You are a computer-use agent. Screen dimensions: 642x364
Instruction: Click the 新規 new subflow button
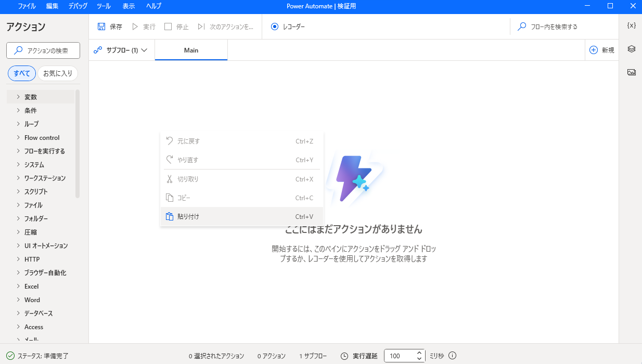602,50
